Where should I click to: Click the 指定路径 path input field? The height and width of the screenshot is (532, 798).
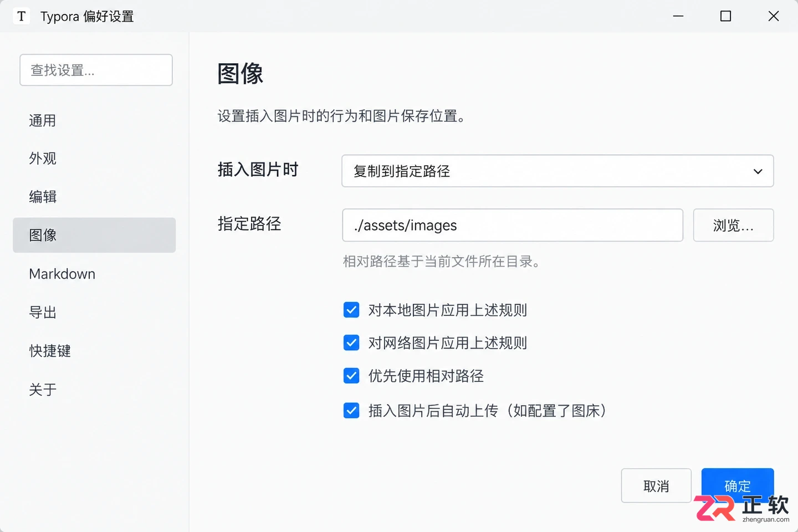(x=513, y=225)
